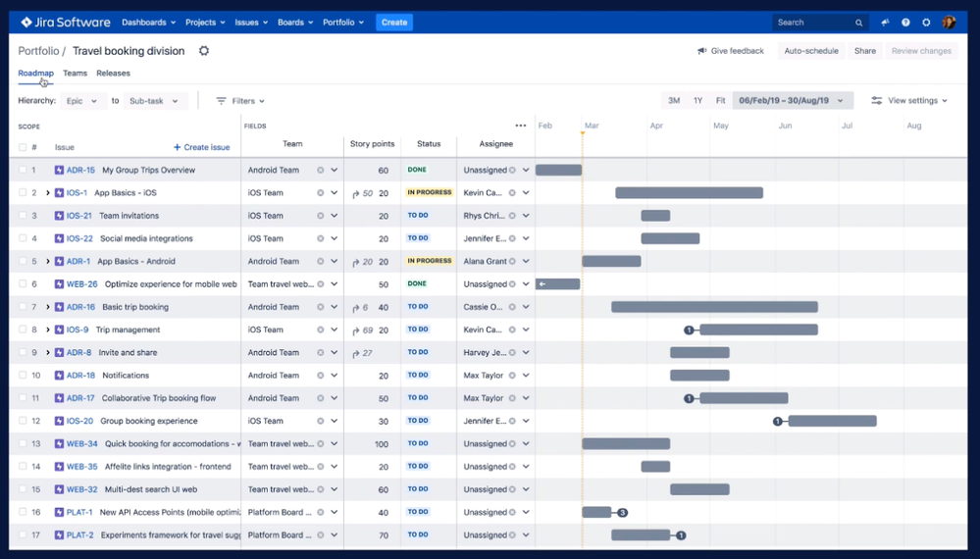Screen dimensions: 980x559
Task: Click the epic icon for WEB-26
Action: (60, 284)
